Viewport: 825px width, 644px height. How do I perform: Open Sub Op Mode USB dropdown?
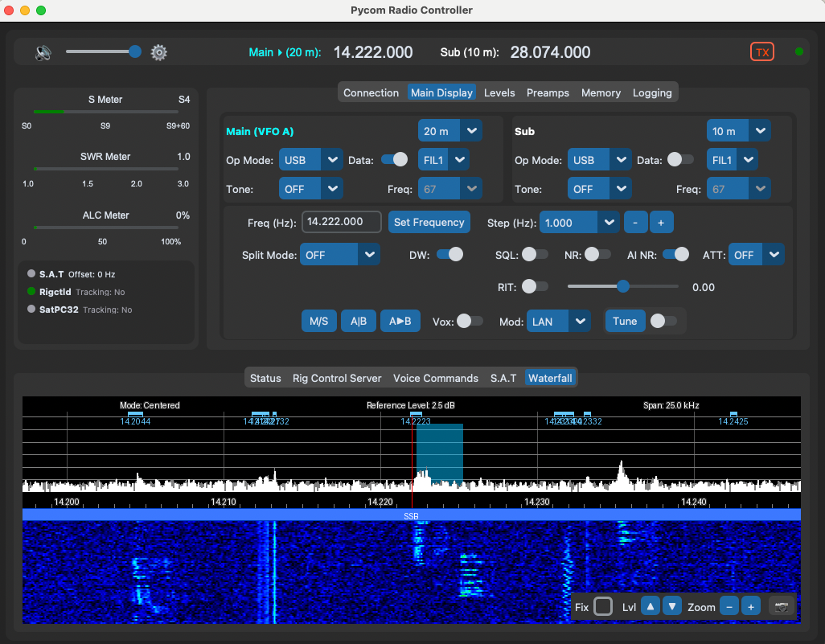click(599, 160)
